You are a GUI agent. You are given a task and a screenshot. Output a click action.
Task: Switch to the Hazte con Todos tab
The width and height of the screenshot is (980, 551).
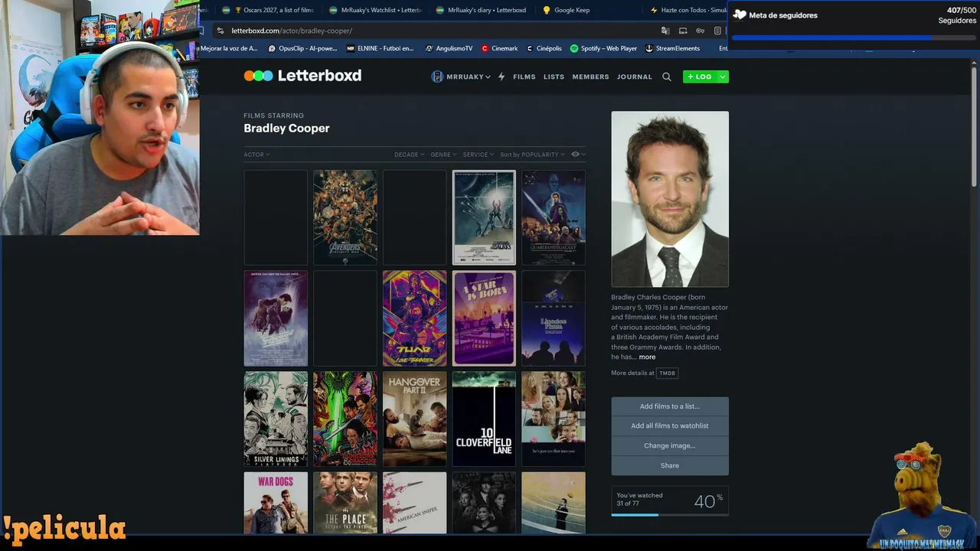click(x=688, y=10)
